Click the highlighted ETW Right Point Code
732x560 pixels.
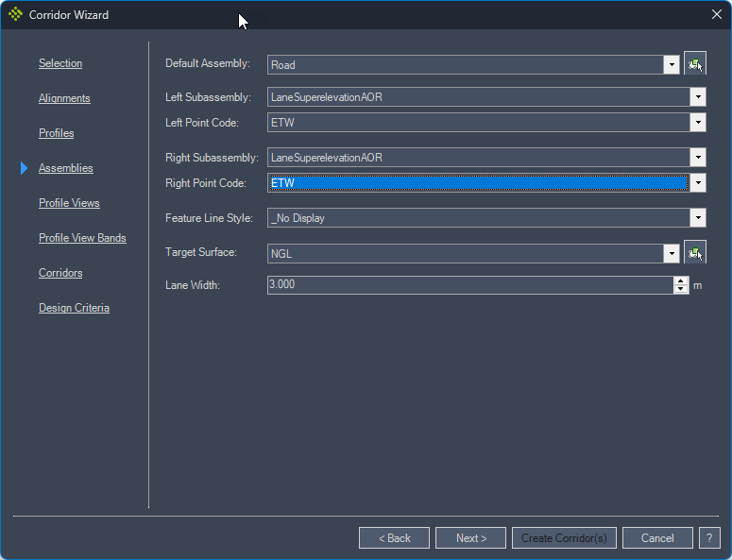(x=479, y=183)
